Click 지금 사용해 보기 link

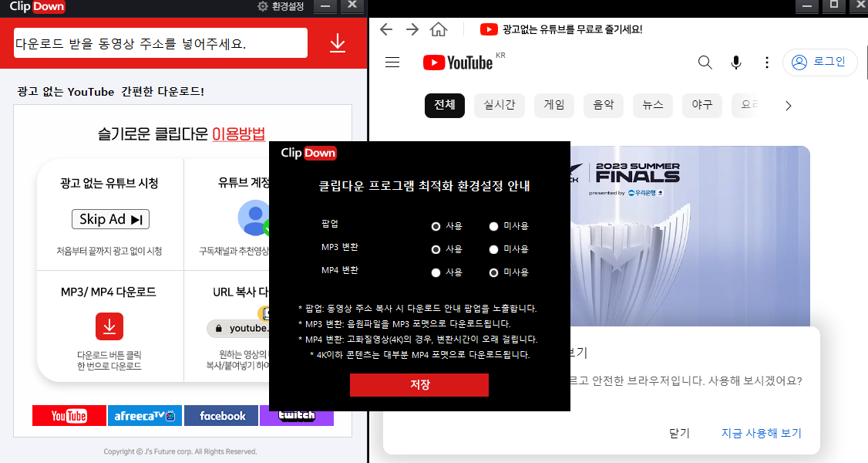[x=761, y=433]
